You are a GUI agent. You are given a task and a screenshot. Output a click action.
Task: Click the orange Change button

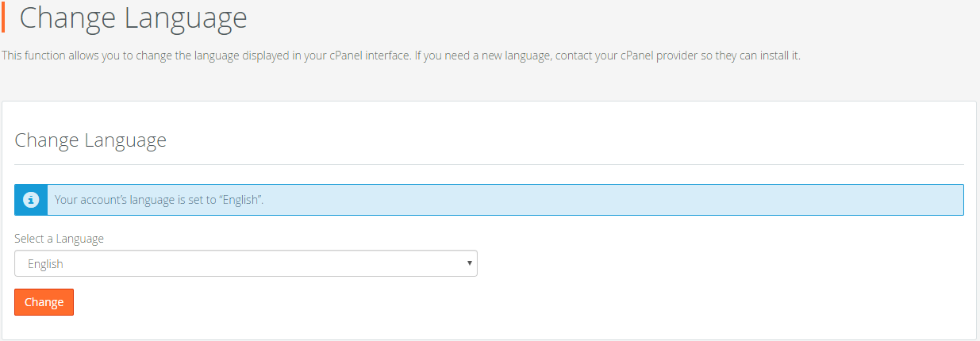[44, 302]
